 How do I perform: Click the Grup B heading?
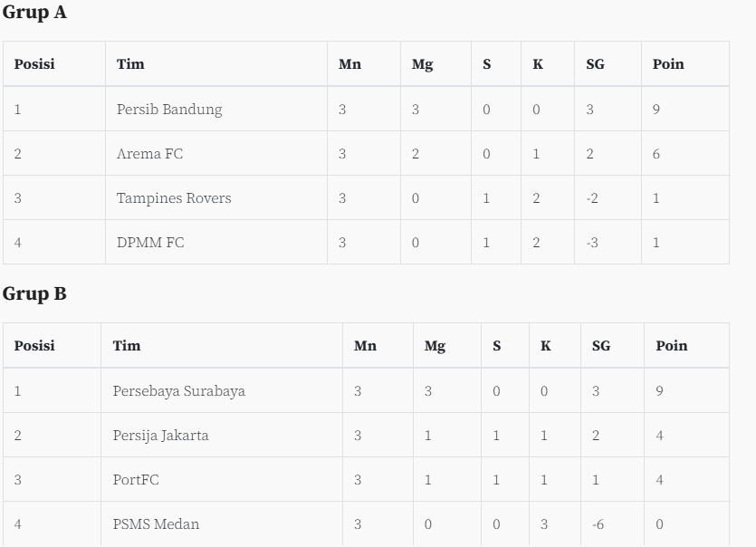(x=34, y=293)
